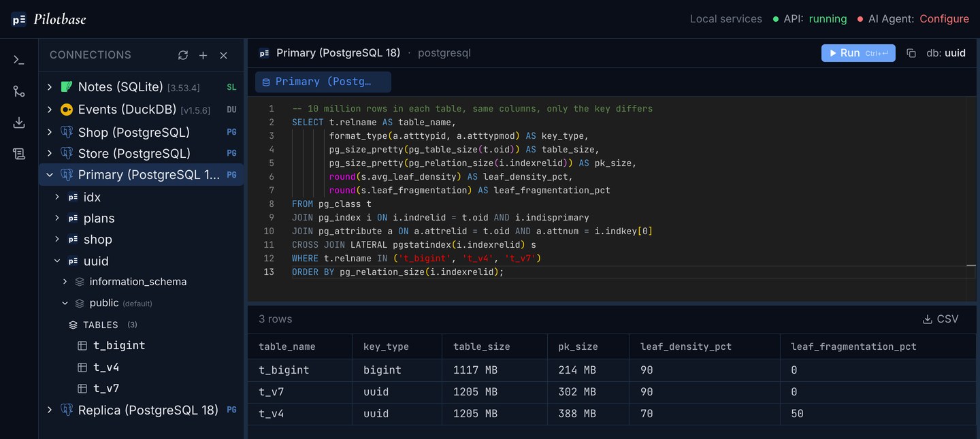Refresh the connections list
The image size is (980, 439).
click(183, 55)
